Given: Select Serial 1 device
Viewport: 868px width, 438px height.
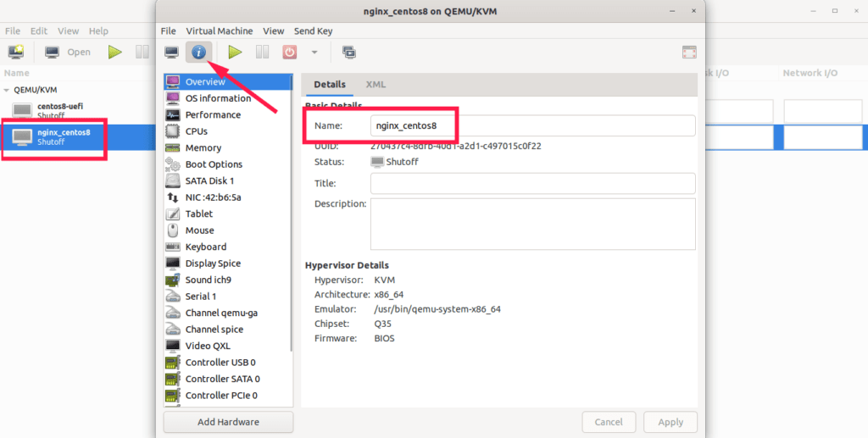Looking at the screenshot, I should pos(228,297).
